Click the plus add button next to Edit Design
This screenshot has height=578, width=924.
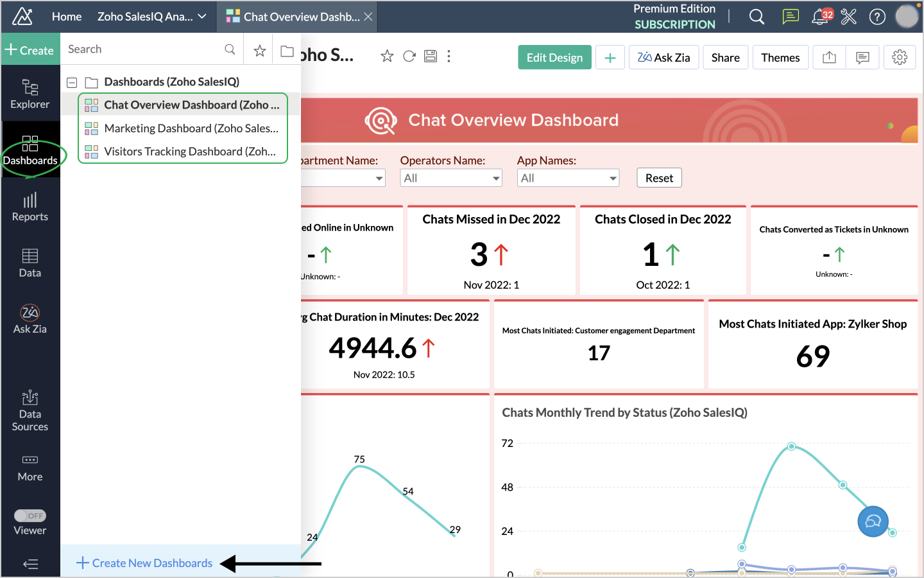(x=610, y=57)
